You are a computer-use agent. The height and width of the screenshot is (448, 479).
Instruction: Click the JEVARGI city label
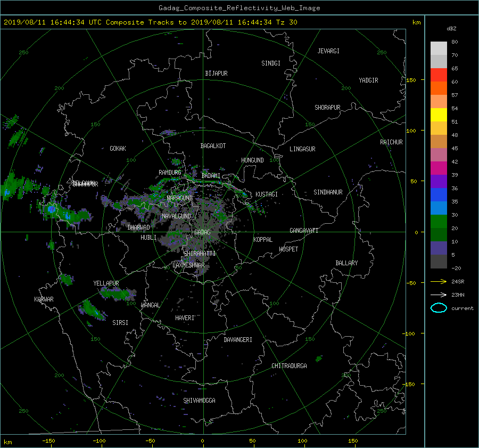pos(328,51)
